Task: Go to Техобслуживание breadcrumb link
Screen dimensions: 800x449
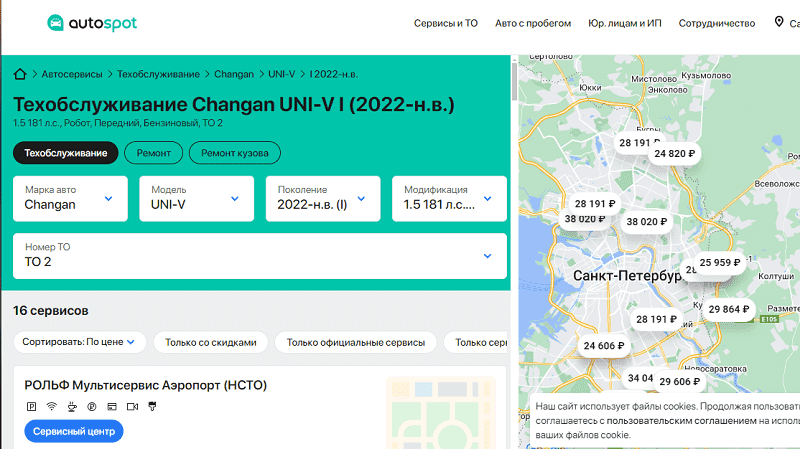Action: point(158,74)
